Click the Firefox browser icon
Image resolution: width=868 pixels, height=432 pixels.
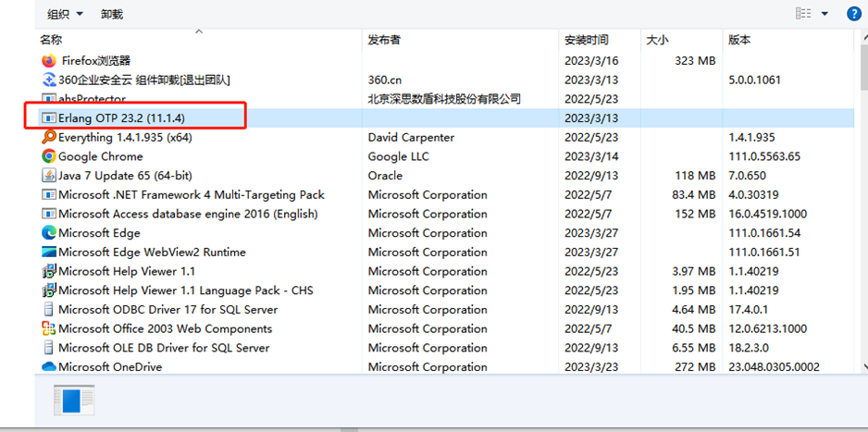click(x=49, y=60)
